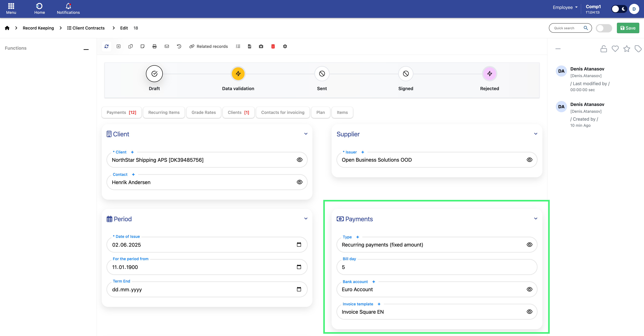
Task: Open the Recurring Items tab
Action: coord(164,112)
